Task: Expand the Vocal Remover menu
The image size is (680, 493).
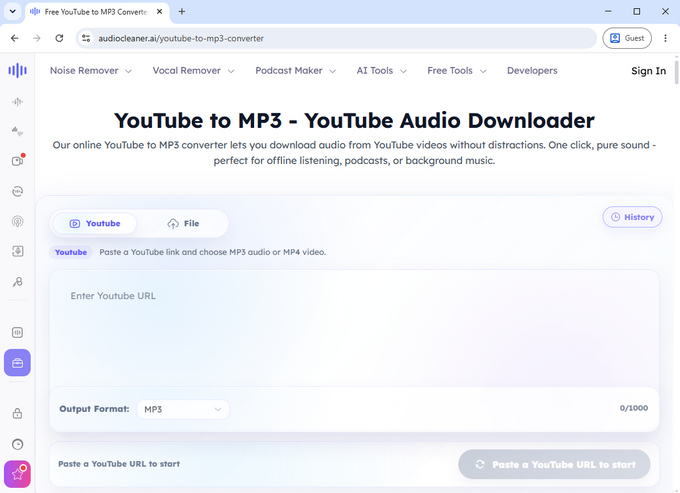Action: (193, 71)
